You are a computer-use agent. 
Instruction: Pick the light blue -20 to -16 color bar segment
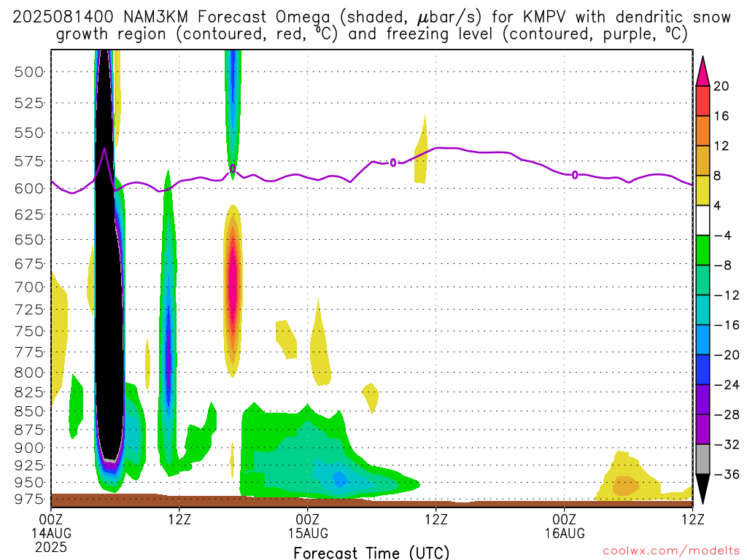point(703,340)
